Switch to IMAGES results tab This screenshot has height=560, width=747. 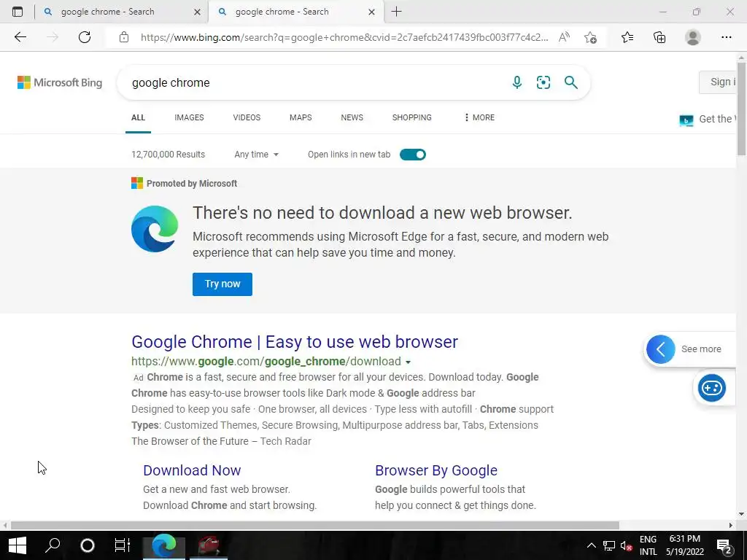coord(189,117)
